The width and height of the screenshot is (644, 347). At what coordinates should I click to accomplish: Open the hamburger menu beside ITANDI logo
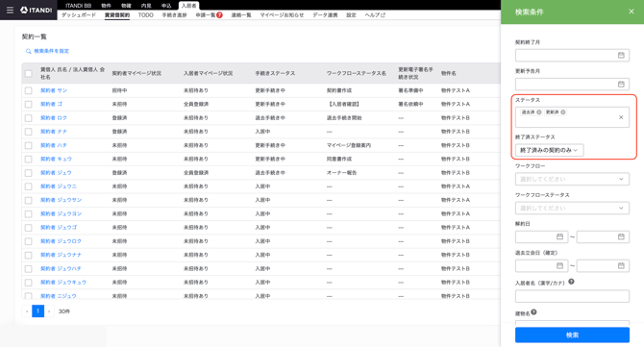(x=10, y=10)
